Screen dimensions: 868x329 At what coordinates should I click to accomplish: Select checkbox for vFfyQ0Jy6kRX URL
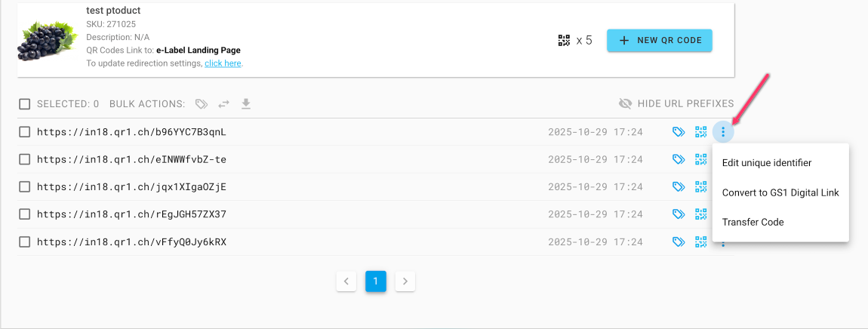pyautogui.click(x=25, y=242)
